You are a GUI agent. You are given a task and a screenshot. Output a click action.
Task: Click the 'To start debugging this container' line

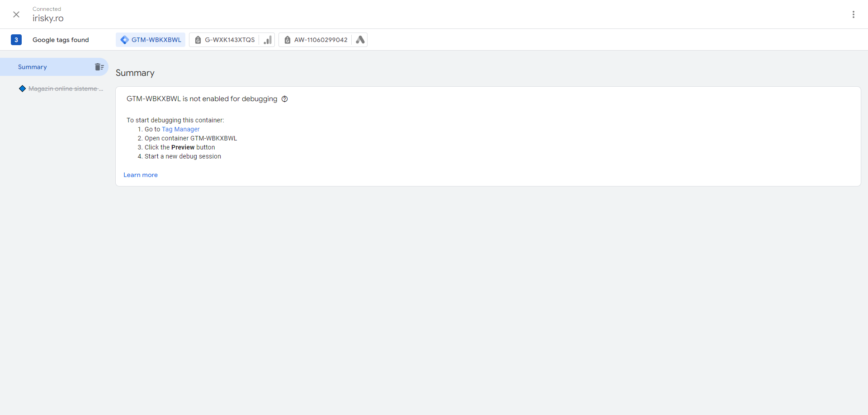coord(175,120)
